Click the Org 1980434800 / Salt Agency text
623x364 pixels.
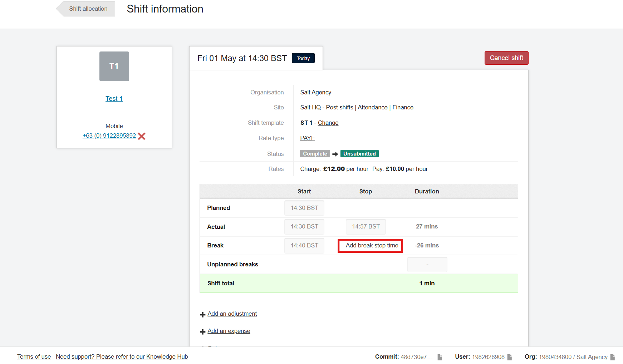pos(566,357)
